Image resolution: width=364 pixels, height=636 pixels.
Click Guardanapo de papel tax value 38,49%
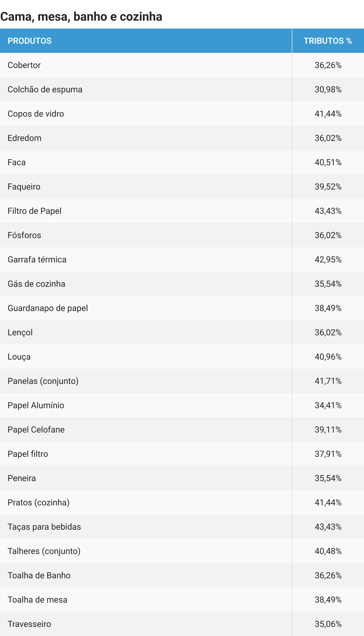coord(328,308)
